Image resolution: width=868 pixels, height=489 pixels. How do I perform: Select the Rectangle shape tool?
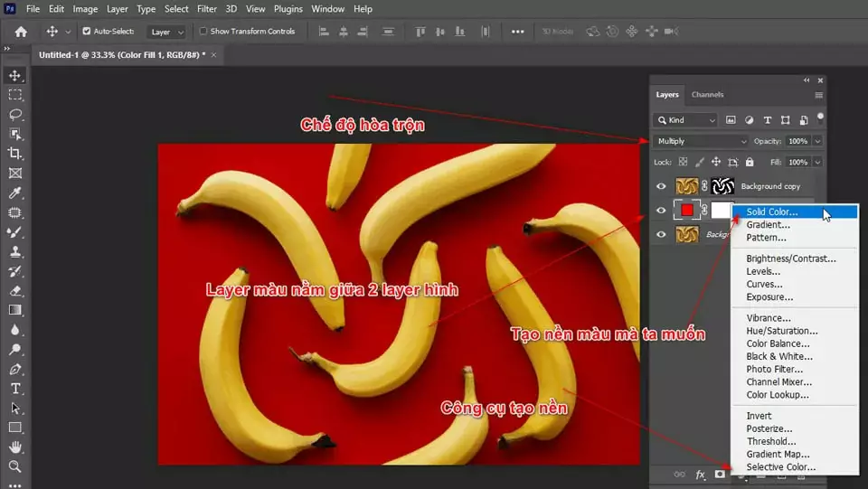(15, 428)
